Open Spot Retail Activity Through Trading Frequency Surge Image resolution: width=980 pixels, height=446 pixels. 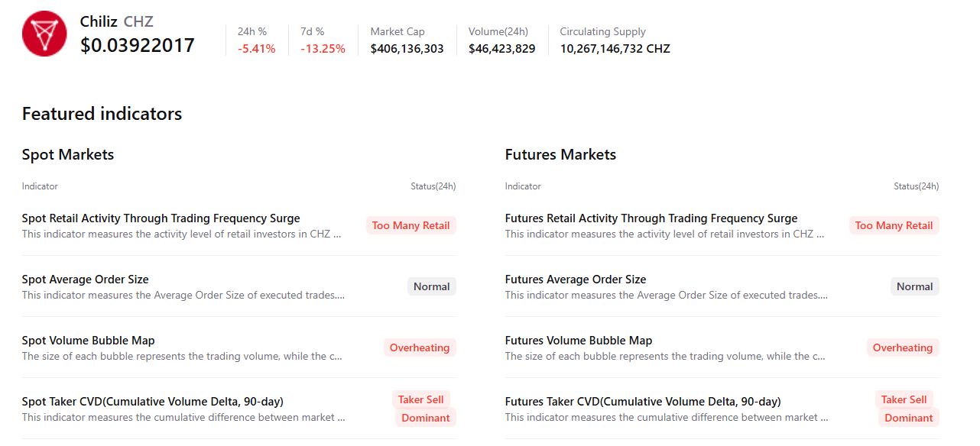coord(161,218)
